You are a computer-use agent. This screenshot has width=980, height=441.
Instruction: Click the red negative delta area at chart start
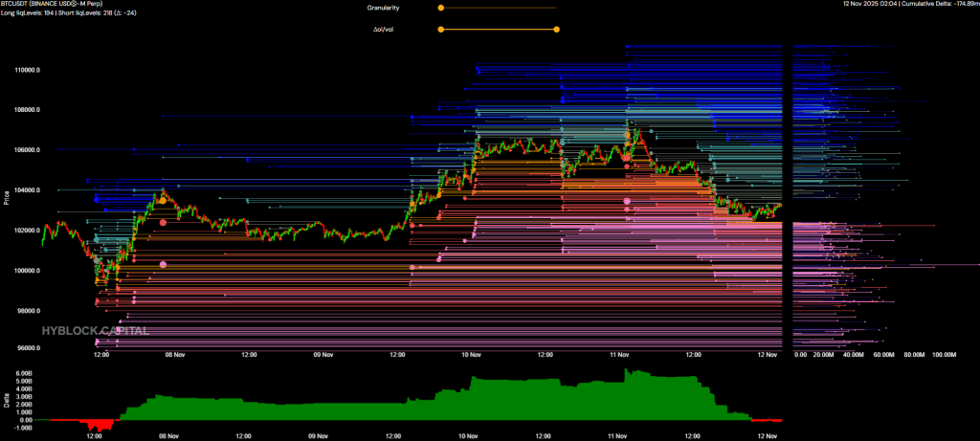click(x=96, y=425)
